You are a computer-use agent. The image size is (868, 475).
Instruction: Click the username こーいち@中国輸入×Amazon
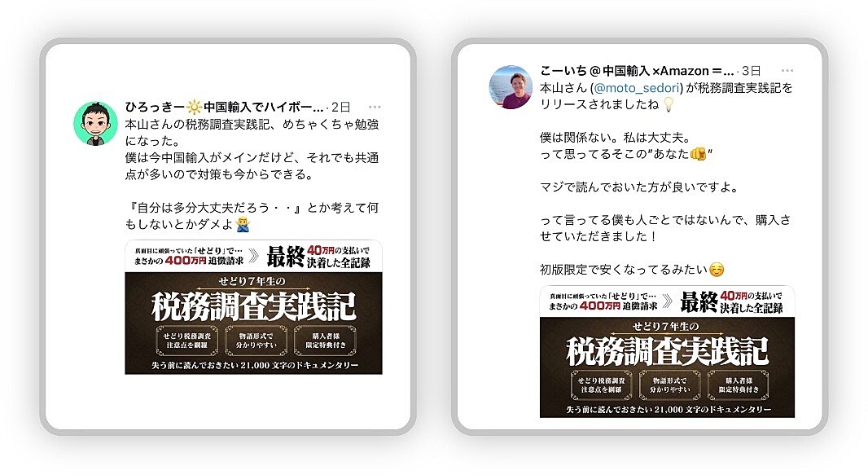637,70
